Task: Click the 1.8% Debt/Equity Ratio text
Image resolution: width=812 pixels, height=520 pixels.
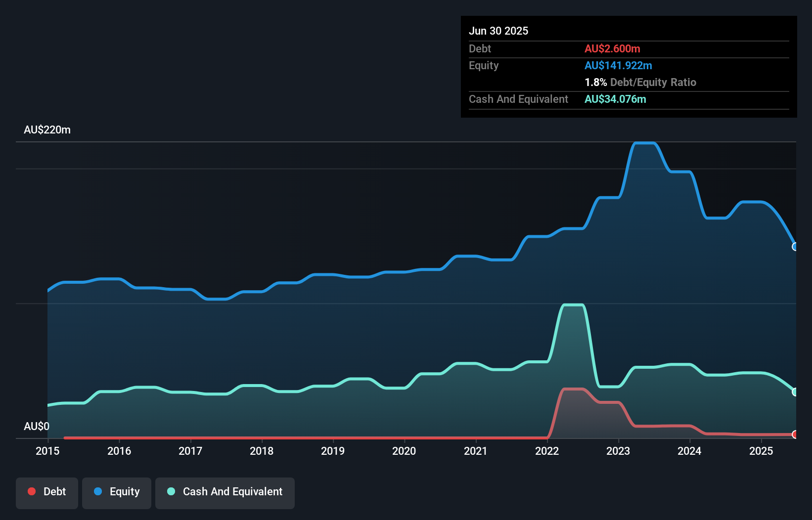Action: coord(640,83)
